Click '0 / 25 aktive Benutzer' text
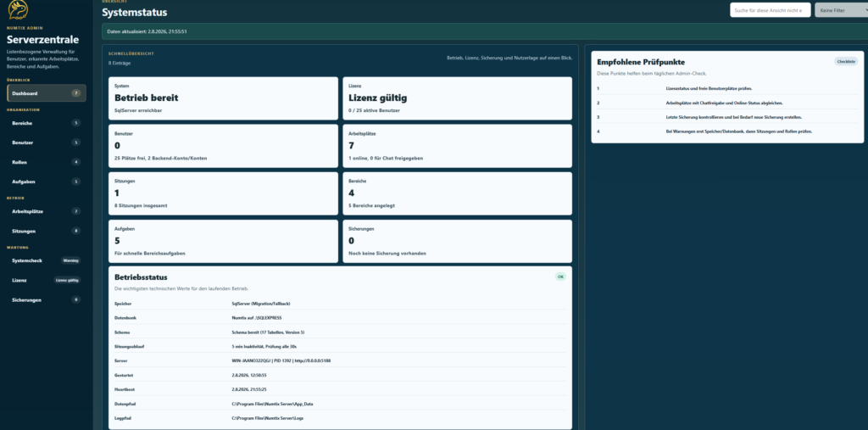This screenshot has width=868, height=430. coord(374,110)
